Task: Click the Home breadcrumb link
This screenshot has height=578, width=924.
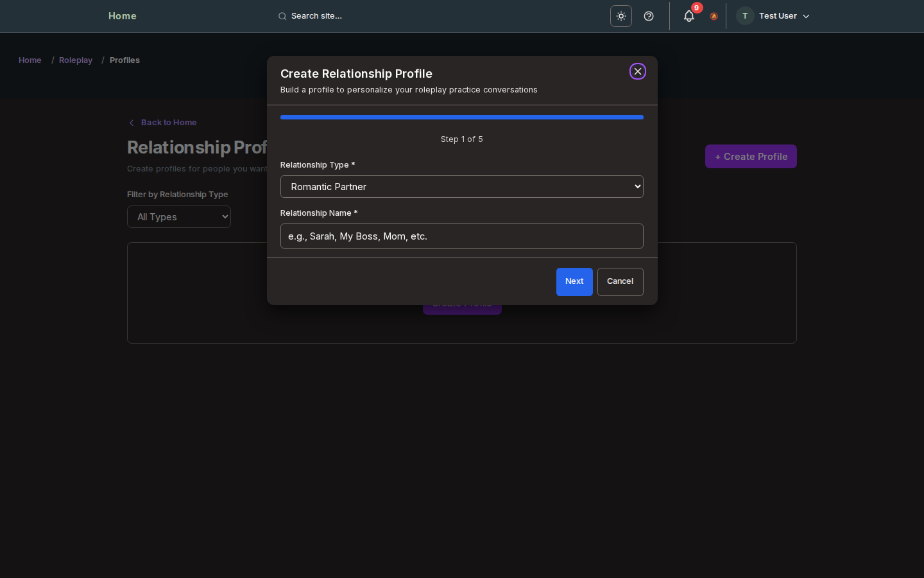Action: 30,60
